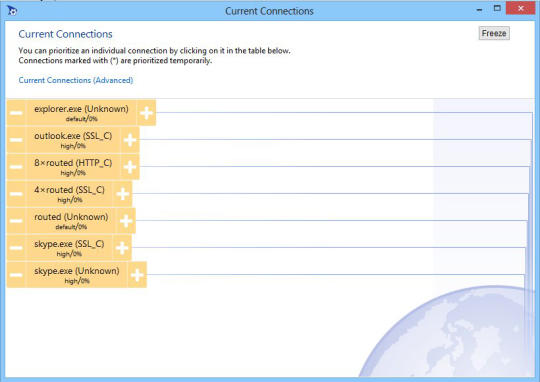Click minus icon on 4×routed (SSL_C) row
The image size is (540, 382).
(16, 194)
